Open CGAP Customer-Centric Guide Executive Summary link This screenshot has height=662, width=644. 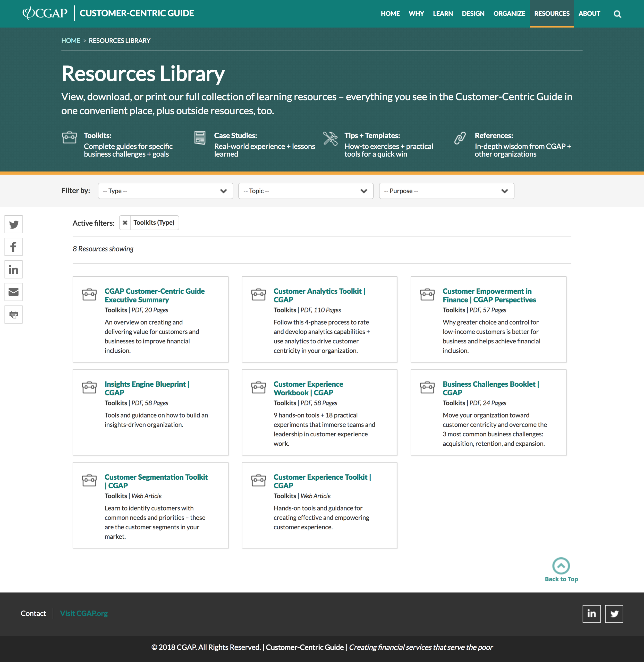point(155,295)
